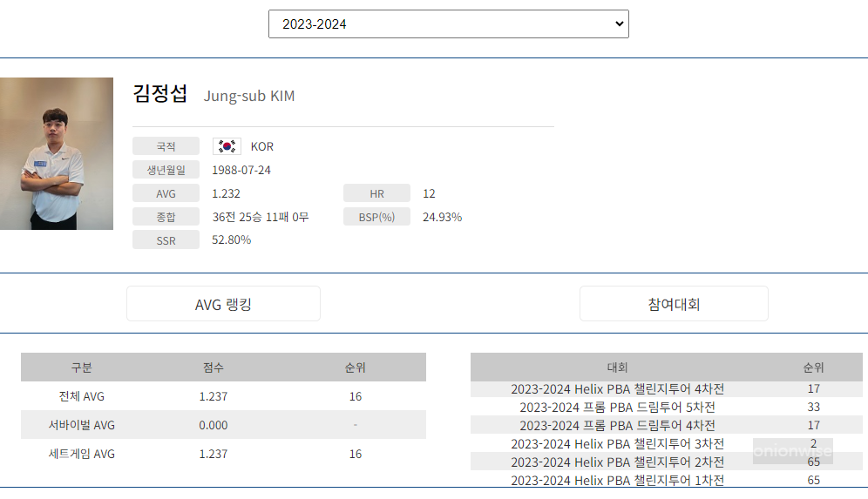Screen dimensions: 868x499
Task: Click rank 33 for 드림투어 5차전
Action: tap(813, 408)
